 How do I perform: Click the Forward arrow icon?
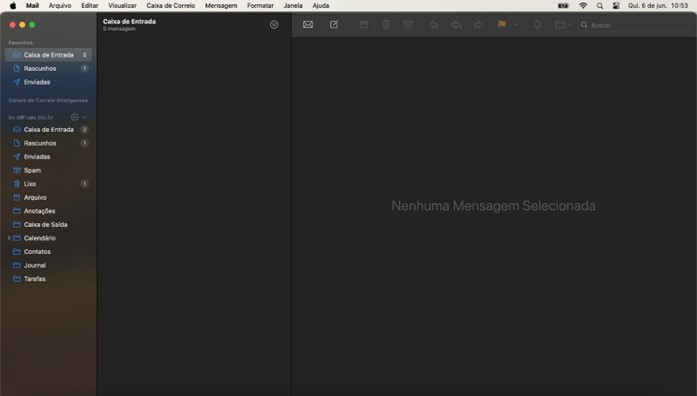pos(478,25)
